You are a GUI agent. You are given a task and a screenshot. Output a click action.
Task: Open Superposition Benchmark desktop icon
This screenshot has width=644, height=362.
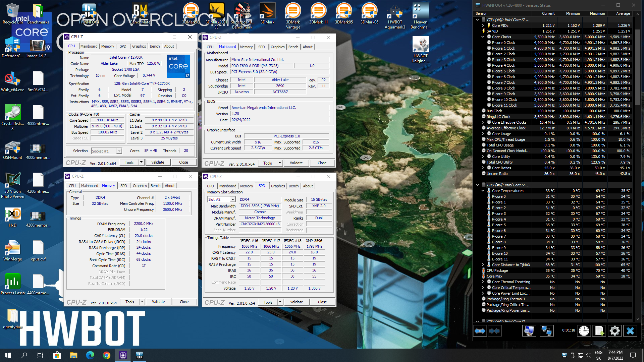[x=242, y=16]
